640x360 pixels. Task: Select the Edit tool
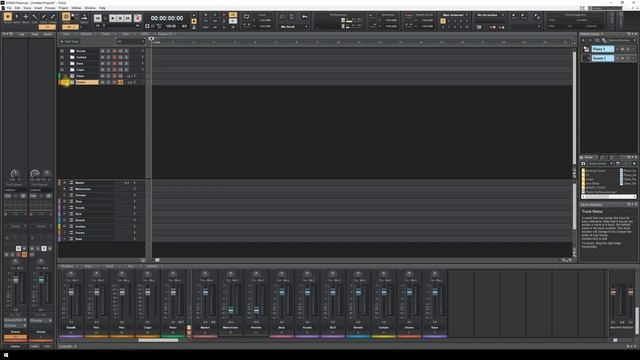(x=35, y=17)
